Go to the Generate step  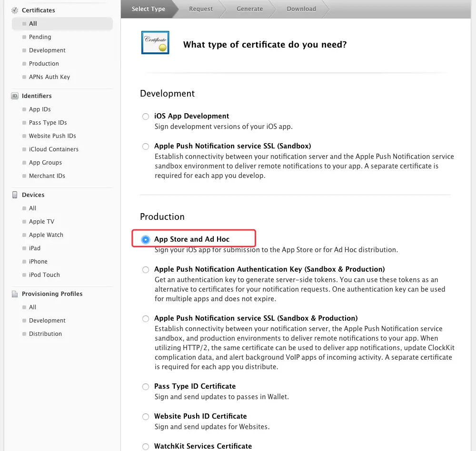coord(250,9)
